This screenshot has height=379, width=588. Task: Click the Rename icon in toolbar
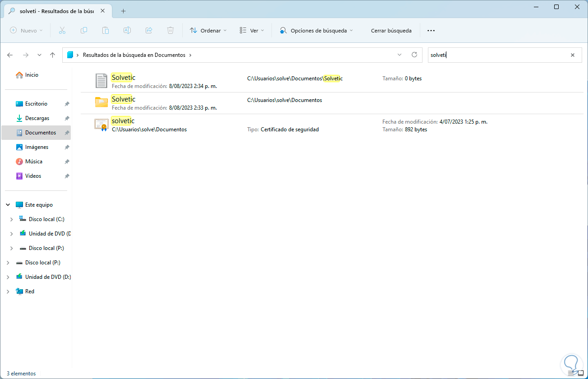click(x=127, y=31)
